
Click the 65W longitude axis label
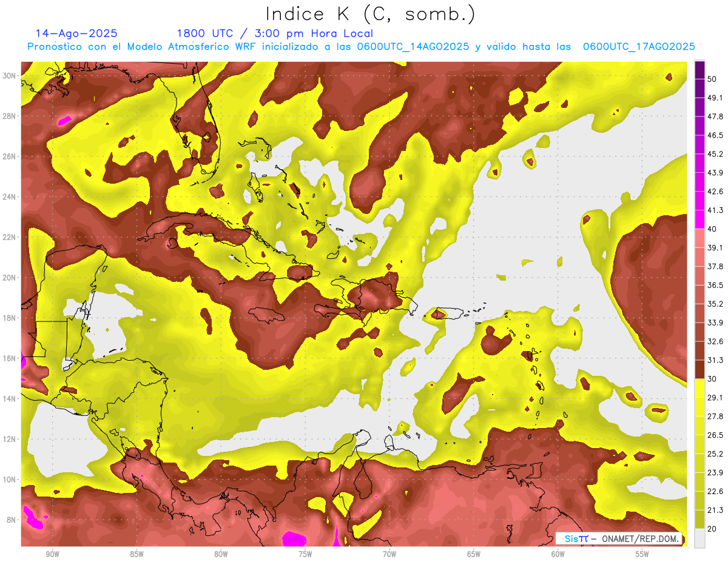(x=474, y=554)
